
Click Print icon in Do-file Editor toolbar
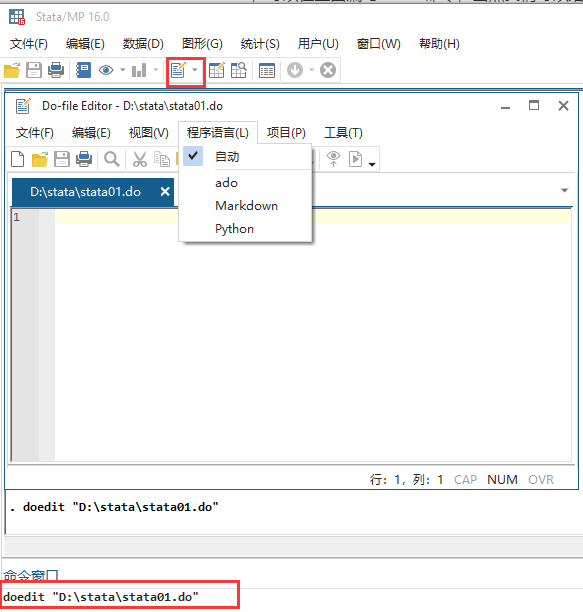tap(84, 159)
